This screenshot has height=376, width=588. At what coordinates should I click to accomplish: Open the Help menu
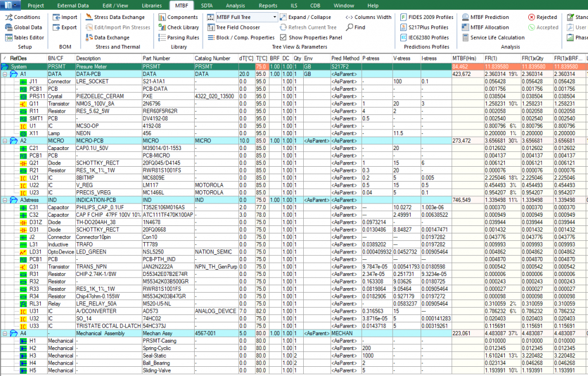point(373,6)
